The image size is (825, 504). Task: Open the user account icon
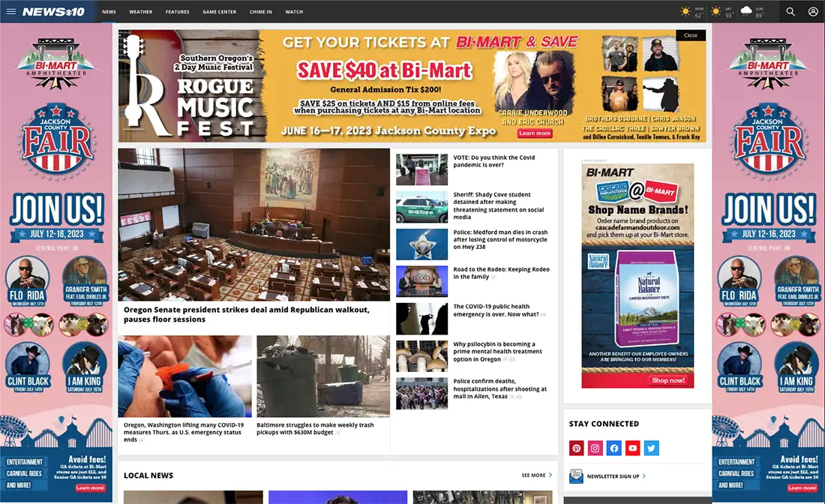(x=813, y=11)
